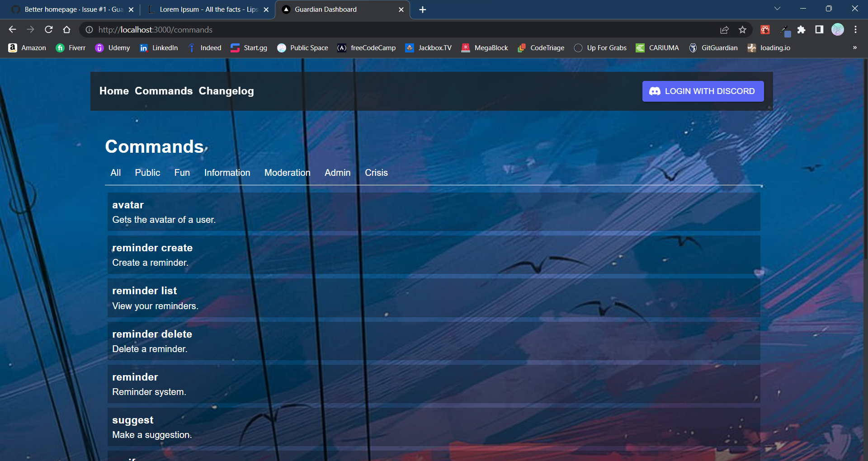Viewport: 868px width, 461px height.
Task: Open the CodeTriage bookmark
Action: [x=541, y=48]
